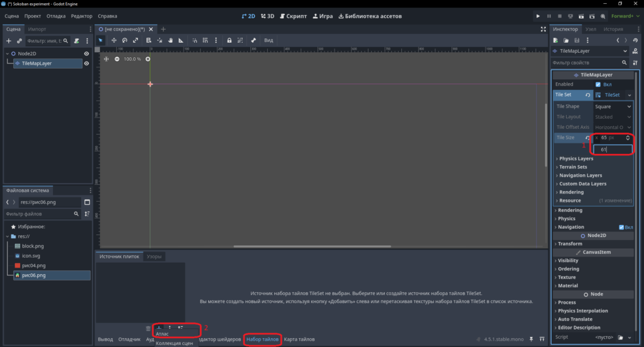Switch to the Узоры tab
This screenshot has height=347, width=644.
pyautogui.click(x=154, y=256)
